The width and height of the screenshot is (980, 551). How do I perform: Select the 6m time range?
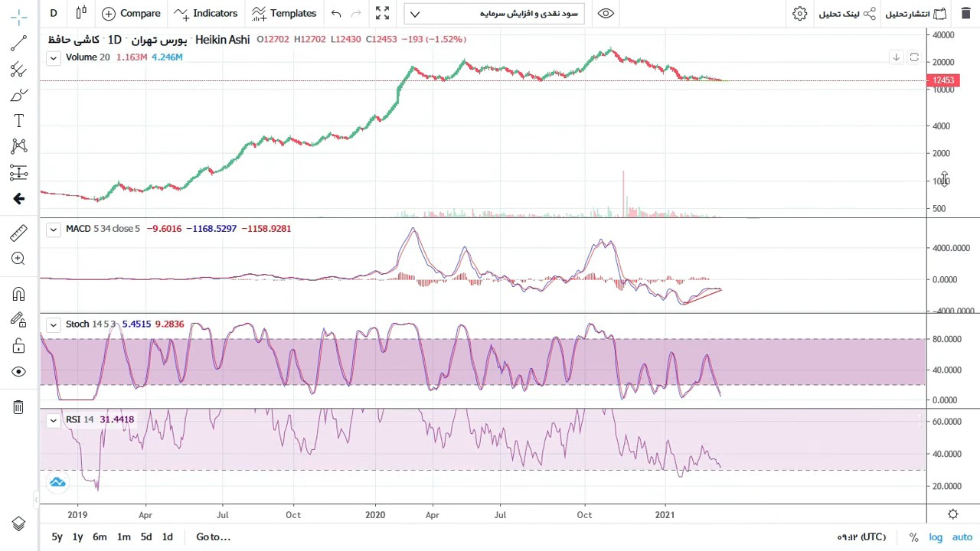pyautogui.click(x=100, y=537)
